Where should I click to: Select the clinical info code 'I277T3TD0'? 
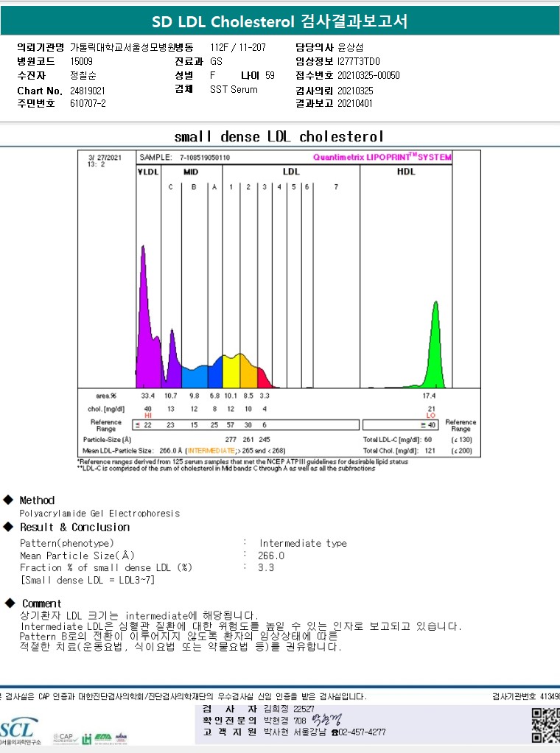358,61
